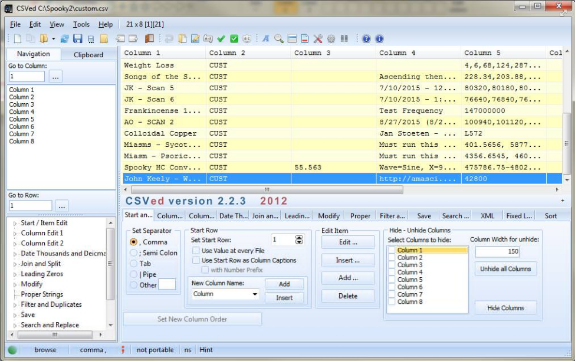Open the File menu
The width and height of the screenshot is (576, 362).
[15, 25]
